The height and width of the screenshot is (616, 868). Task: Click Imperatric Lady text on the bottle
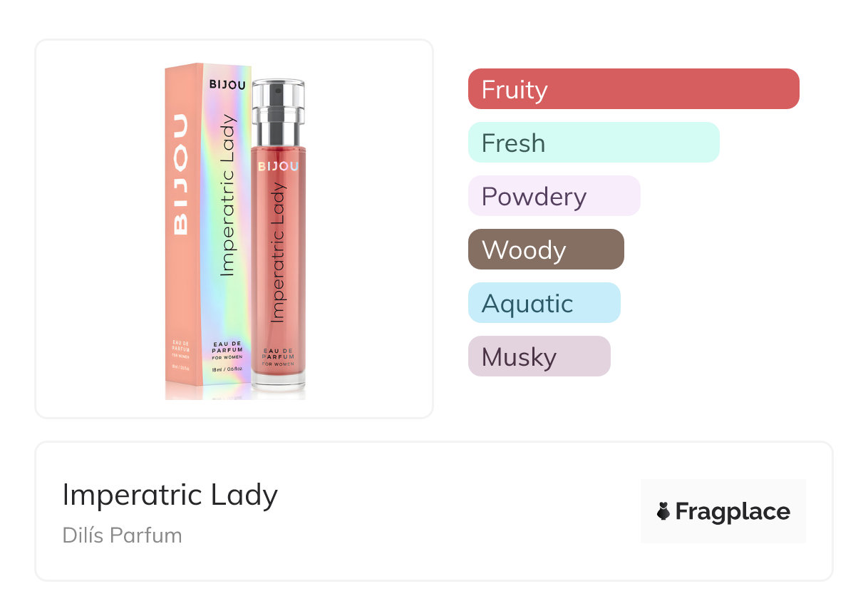[278, 253]
